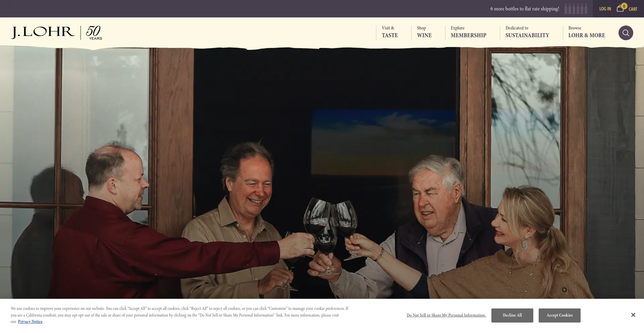Click the Accept Cookies button
644x333 pixels.
click(x=559, y=315)
